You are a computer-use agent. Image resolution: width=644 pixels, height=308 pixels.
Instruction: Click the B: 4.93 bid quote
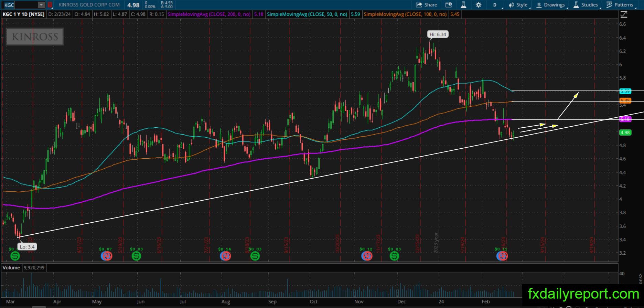pyautogui.click(x=167, y=3)
